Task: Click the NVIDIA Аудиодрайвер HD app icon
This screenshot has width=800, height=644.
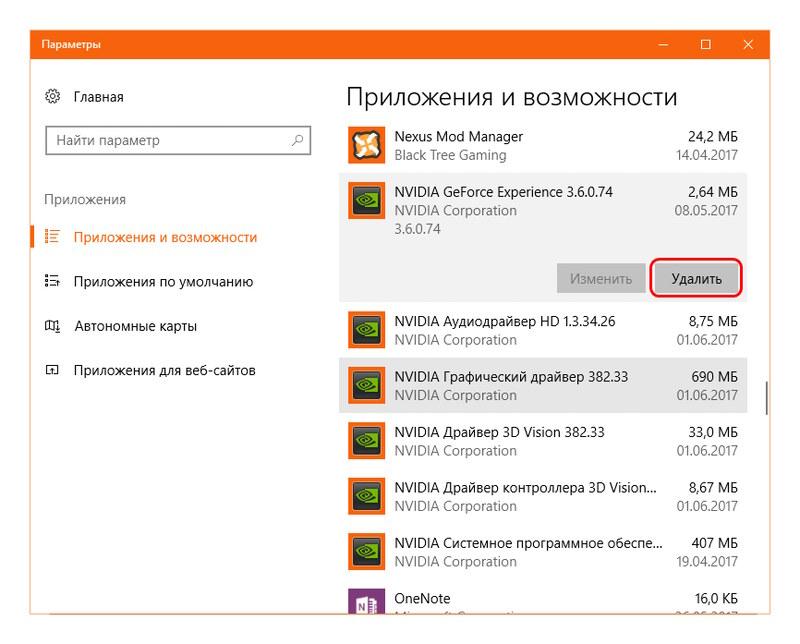Action: tap(366, 330)
